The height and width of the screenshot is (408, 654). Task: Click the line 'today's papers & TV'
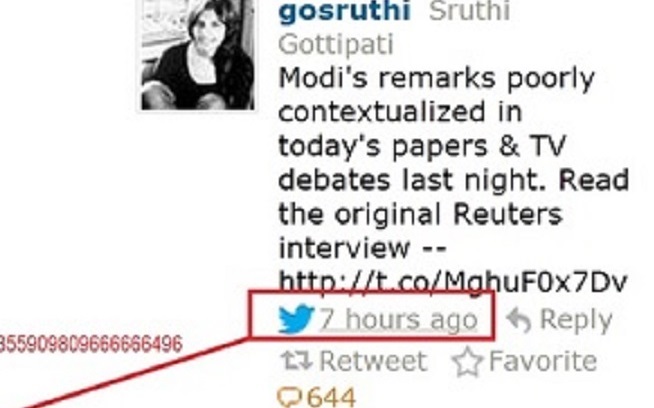pyautogui.click(x=422, y=146)
